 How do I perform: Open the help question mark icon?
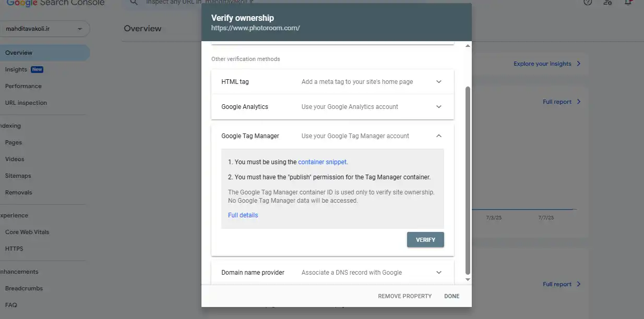pyautogui.click(x=588, y=3)
